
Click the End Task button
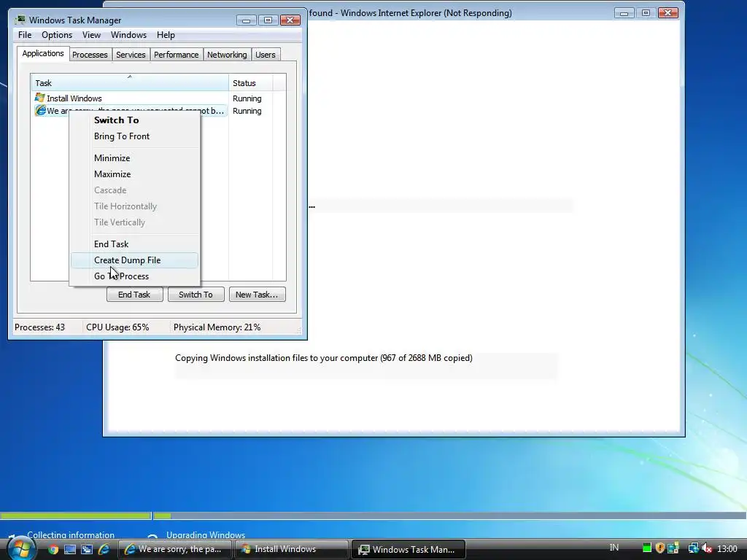tap(134, 295)
